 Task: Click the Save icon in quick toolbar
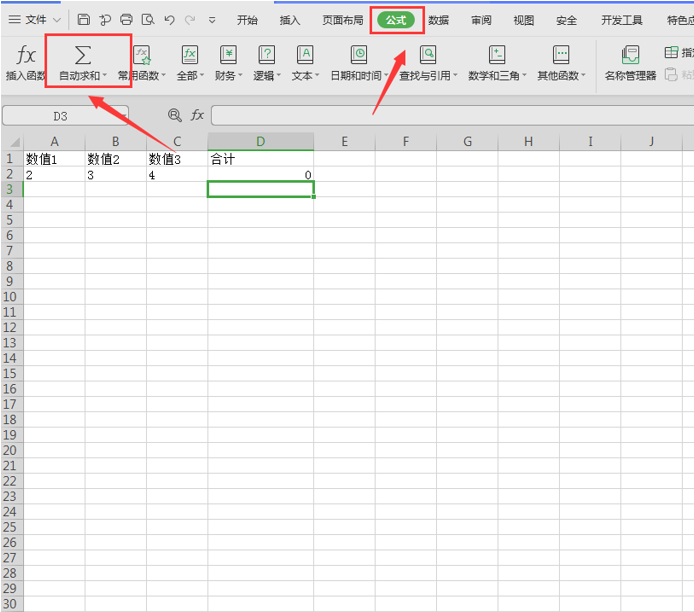(84, 19)
